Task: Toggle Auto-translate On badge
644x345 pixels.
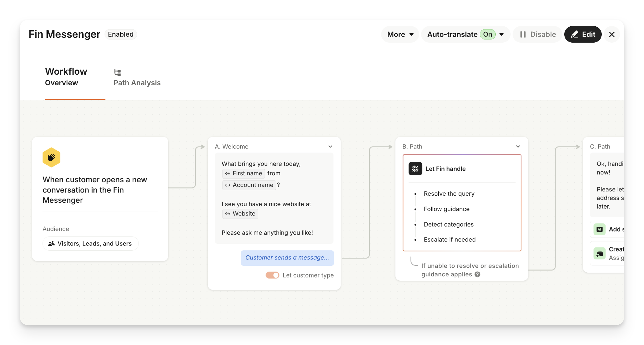Action: 487,34
